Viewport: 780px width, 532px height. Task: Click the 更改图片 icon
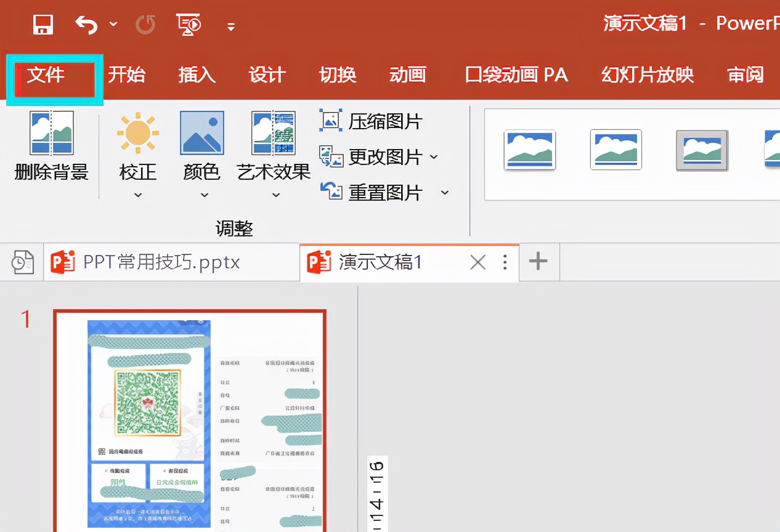(331, 156)
